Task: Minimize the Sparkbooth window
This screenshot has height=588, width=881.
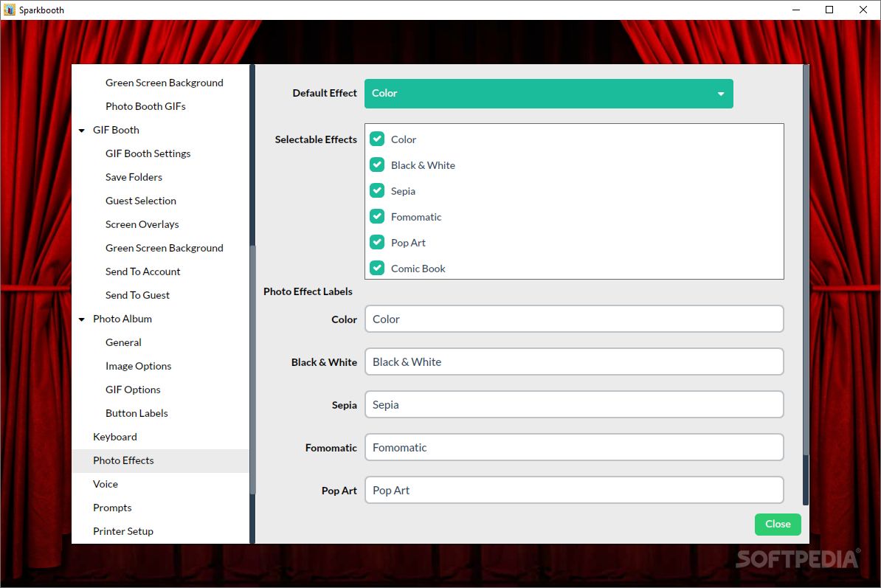Action: [x=795, y=10]
